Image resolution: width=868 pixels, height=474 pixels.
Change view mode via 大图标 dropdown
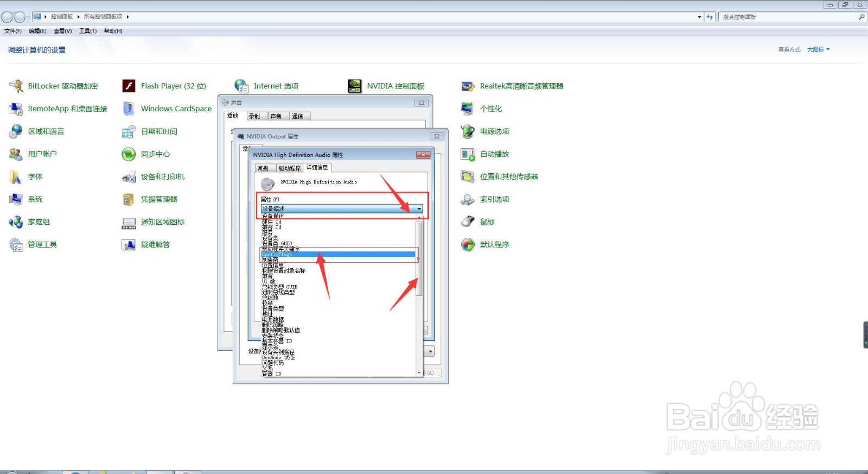819,49
